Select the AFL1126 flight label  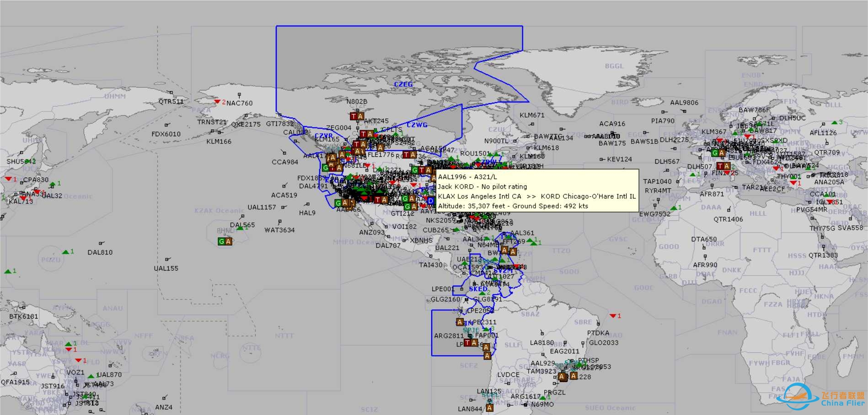click(823, 133)
